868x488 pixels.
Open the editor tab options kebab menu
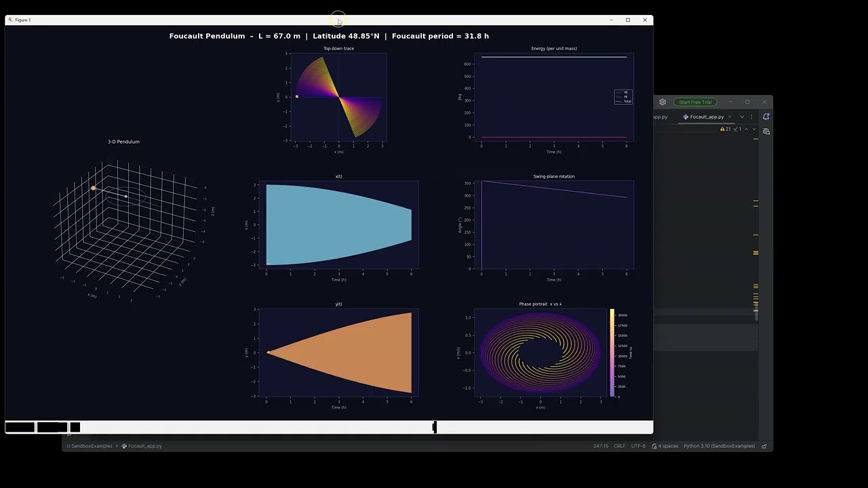[x=751, y=117]
